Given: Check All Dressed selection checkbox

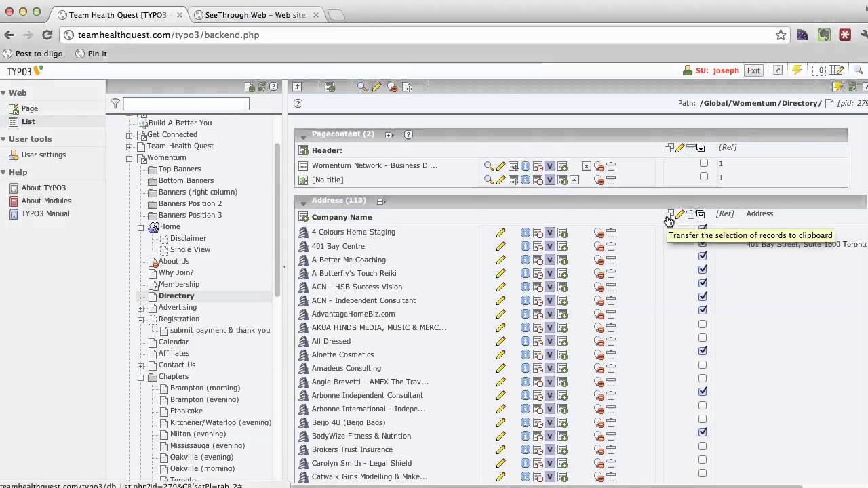Looking at the screenshot, I should pyautogui.click(x=703, y=338).
